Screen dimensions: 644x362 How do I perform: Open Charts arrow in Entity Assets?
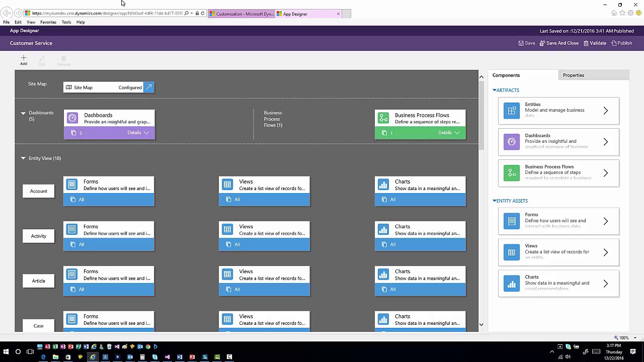coord(606,284)
